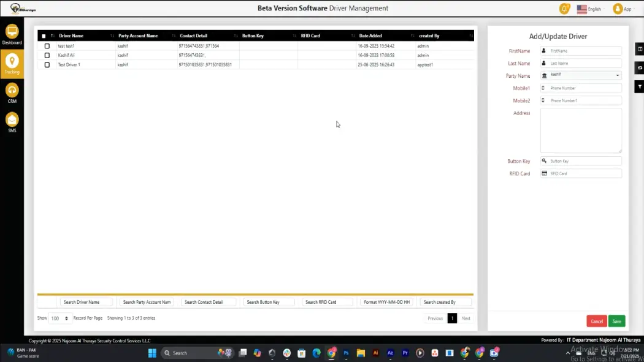Click the refresh icon on right edge
The height and width of the screenshot is (362, 644).
[x=640, y=68]
